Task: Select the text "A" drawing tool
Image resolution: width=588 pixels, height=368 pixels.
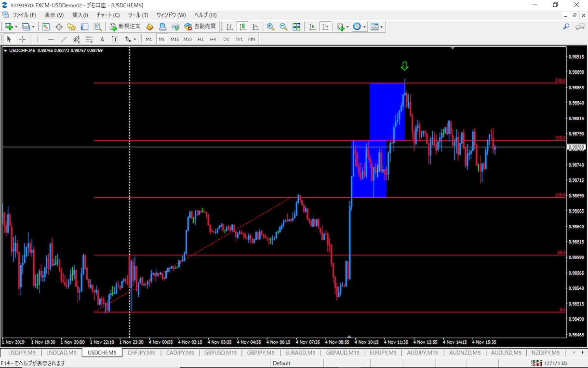Action: [x=102, y=40]
